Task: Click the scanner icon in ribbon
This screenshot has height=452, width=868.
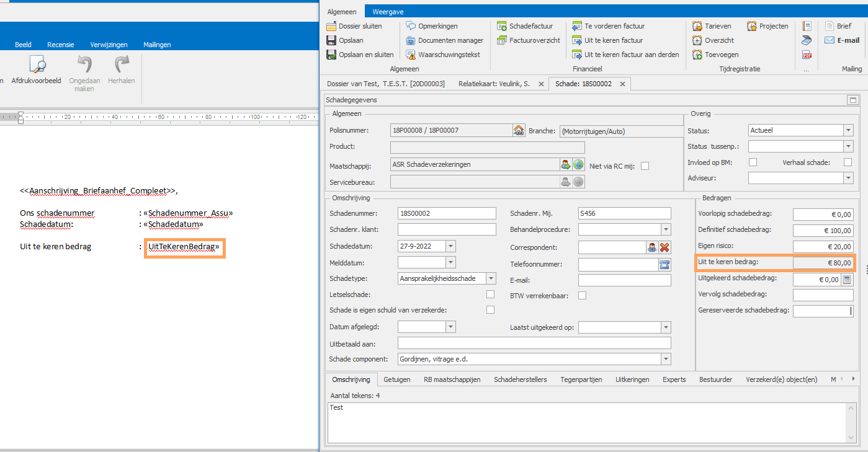Action: point(807,40)
